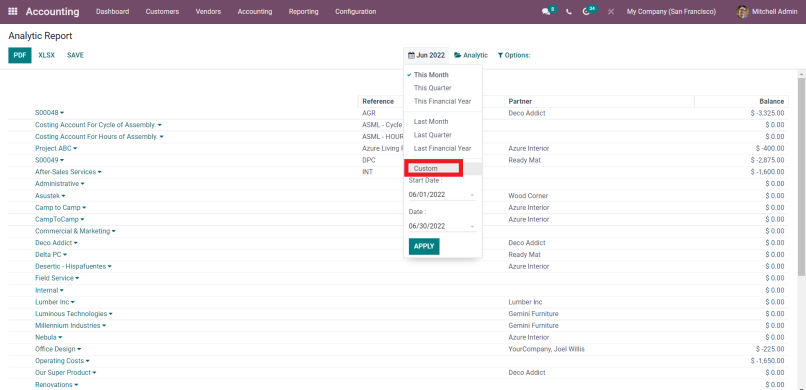Screen dimensions: 806x390
Task: Expand the Delta PC row
Action: [x=51, y=254]
